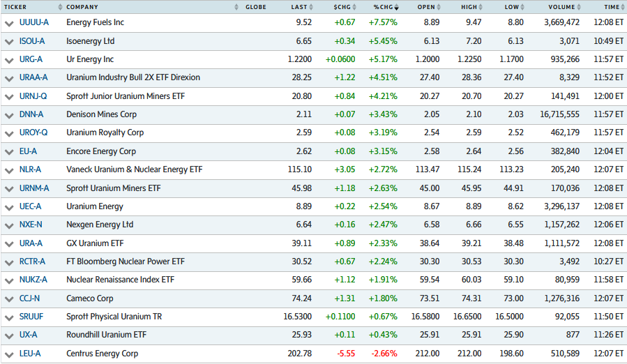Viewport: 627px width, 364px height.
Task: Click the 202.78 last price
Action: 299,354
